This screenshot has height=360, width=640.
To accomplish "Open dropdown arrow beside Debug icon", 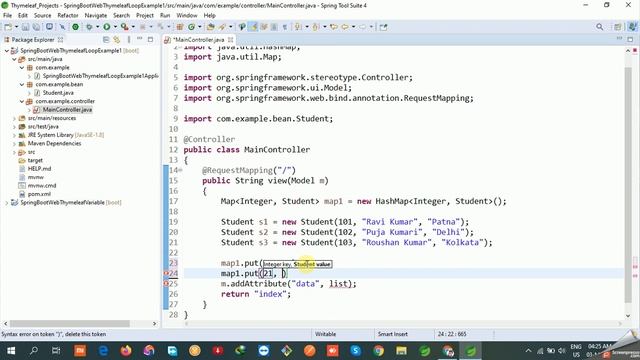I will (97, 27).
